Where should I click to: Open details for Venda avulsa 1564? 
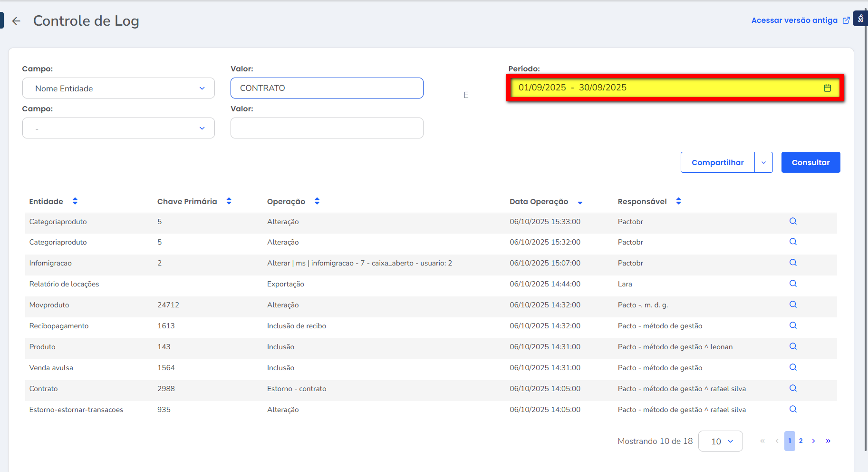(x=793, y=367)
